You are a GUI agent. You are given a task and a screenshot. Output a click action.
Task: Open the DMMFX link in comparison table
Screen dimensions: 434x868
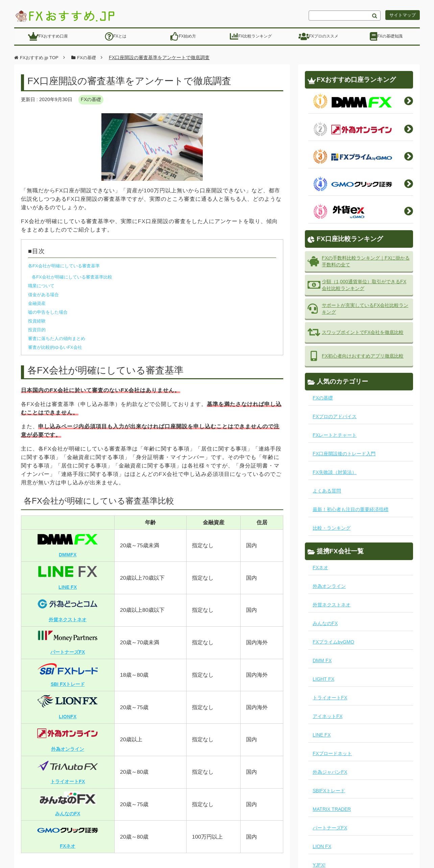[68, 555]
